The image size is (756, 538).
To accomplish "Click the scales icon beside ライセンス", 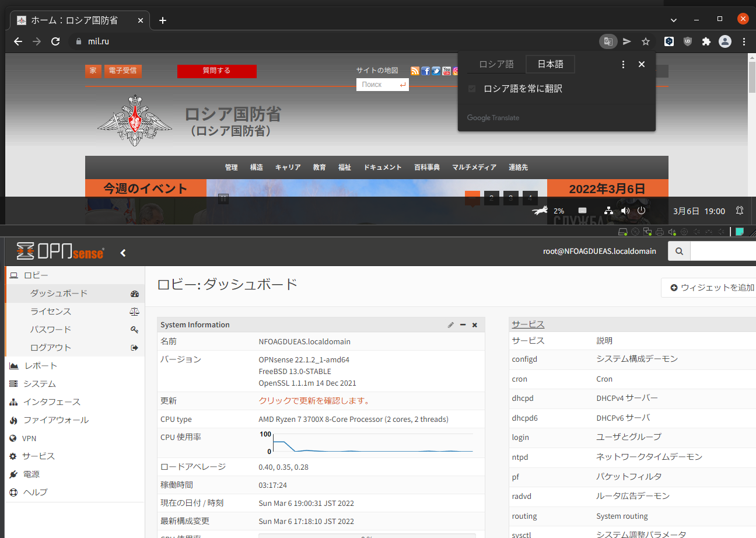I will [x=134, y=312].
